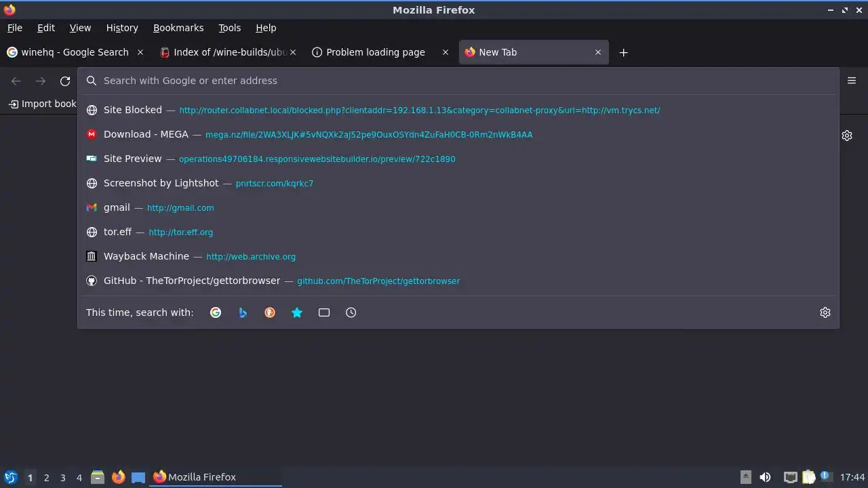Open the notification tray icon with badge
868x488 pixels.
[826, 476]
